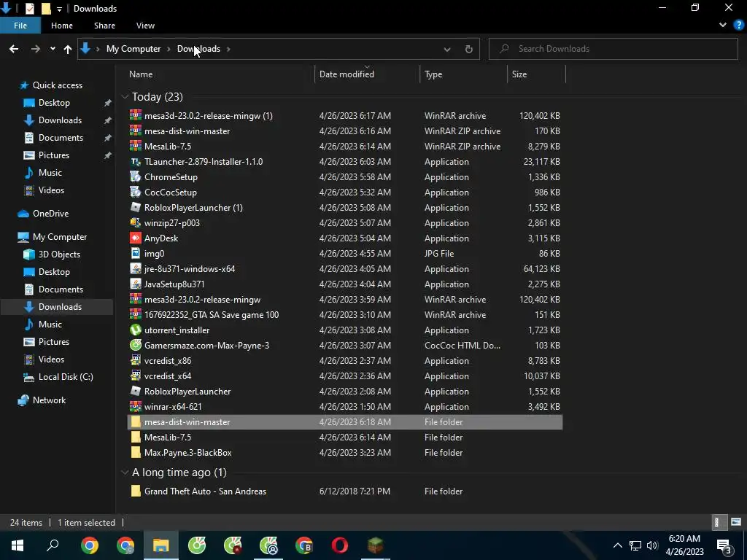
Task: Show hidden system tray icons
Action: click(617, 545)
